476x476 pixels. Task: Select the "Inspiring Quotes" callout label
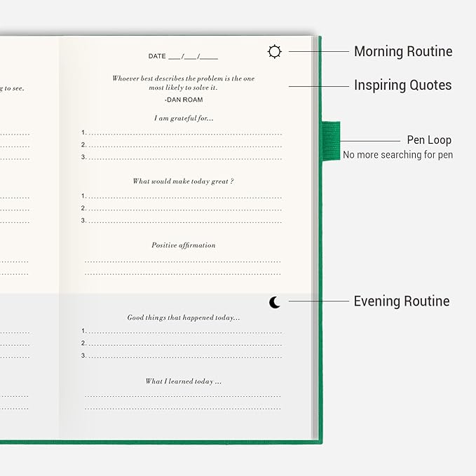click(402, 86)
